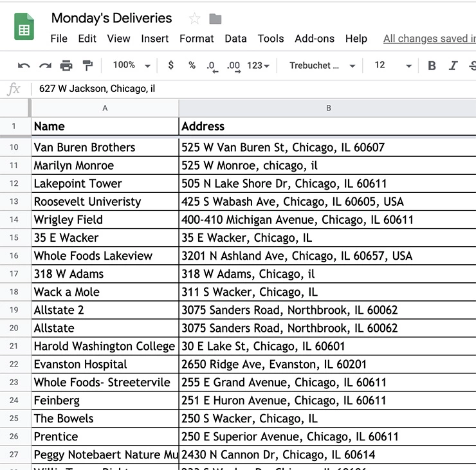Select address 400-410 Michigan Avenue cell

[327, 220]
